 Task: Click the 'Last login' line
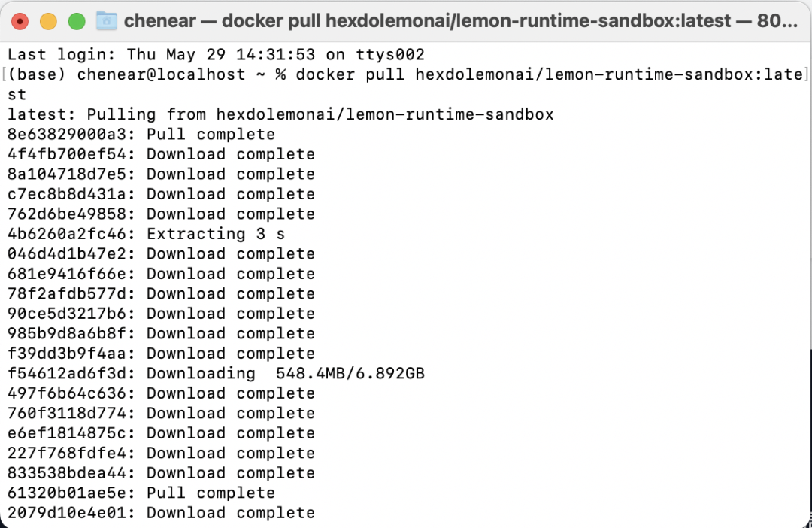click(x=216, y=54)
